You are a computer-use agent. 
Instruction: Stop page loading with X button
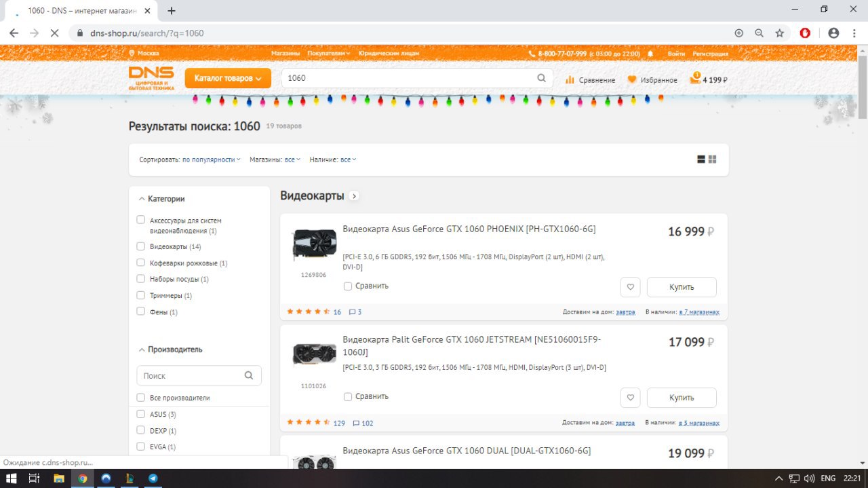tap(55, 33)
